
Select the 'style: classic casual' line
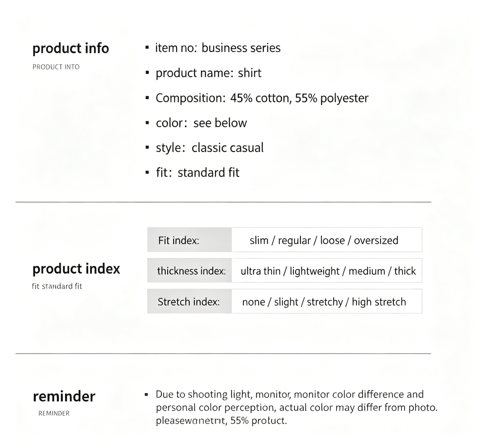pyautogui.click(x=209, y=148)
